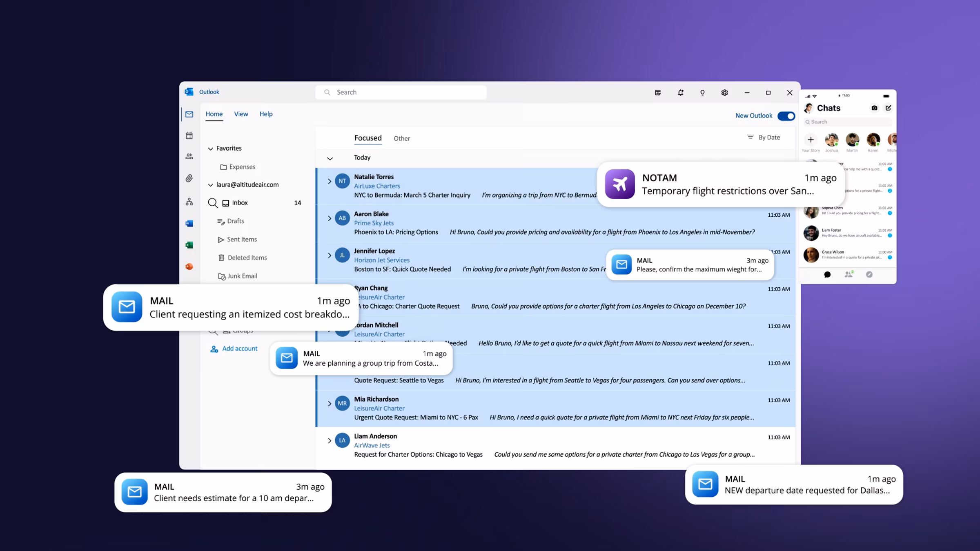This screenshot has height=551, width=980.
Task: Collapse the laura@altitudeair.com account
Action: pyautogui.click(x=210, y=185)
